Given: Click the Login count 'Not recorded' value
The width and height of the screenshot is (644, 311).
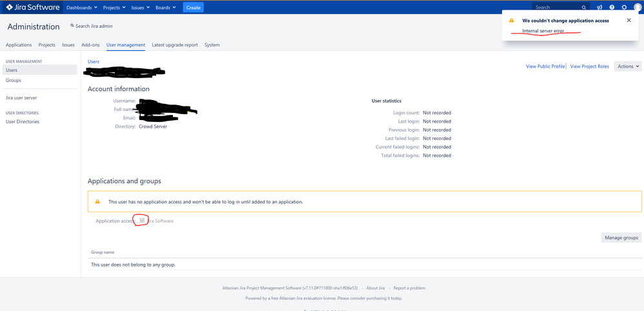Looking at the screenshot, I should (x=437, y=112).
